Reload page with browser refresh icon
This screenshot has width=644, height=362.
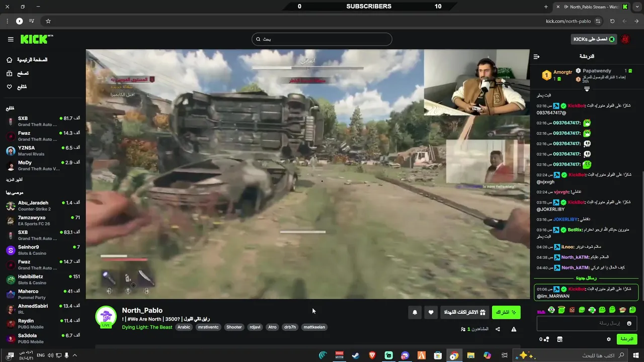(x=612, y=21)
